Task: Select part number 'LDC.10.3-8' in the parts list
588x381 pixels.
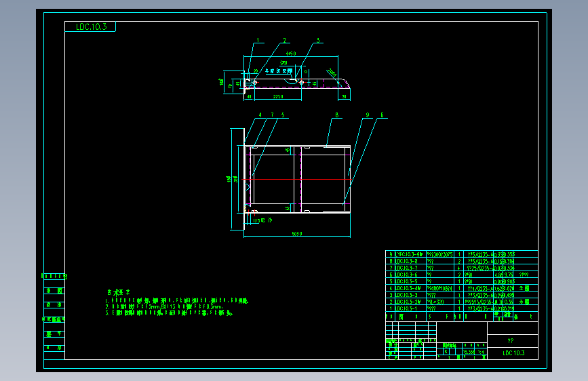Action: (406, 262)
